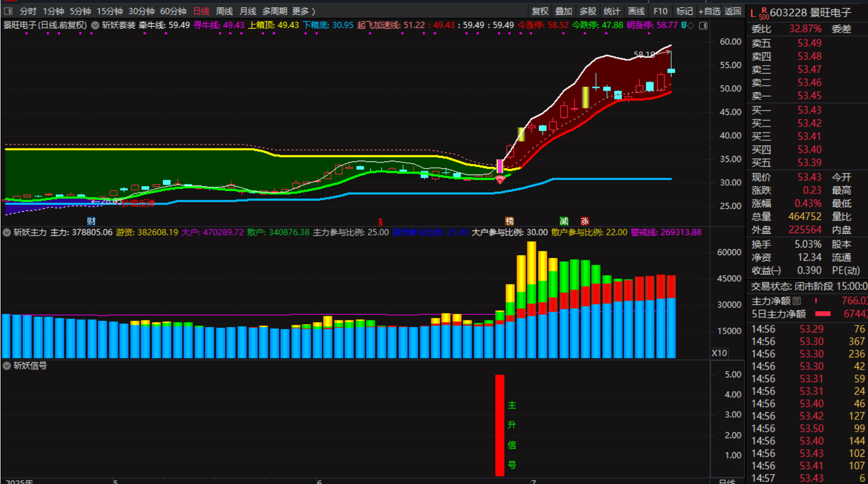This screenshot has height=484, width=868.
Task: Open the 斩妖信号 indicator dropdown
Action: 7,365
